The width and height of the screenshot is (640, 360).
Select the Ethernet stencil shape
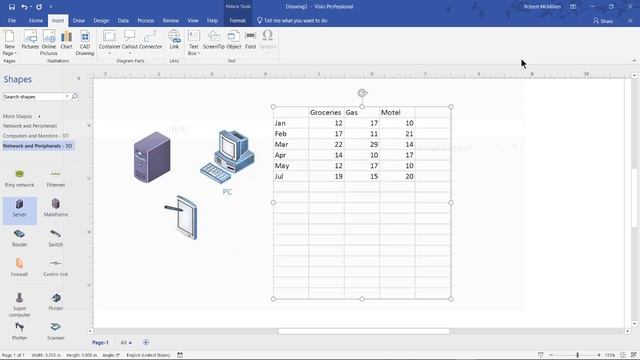point(56,179)
